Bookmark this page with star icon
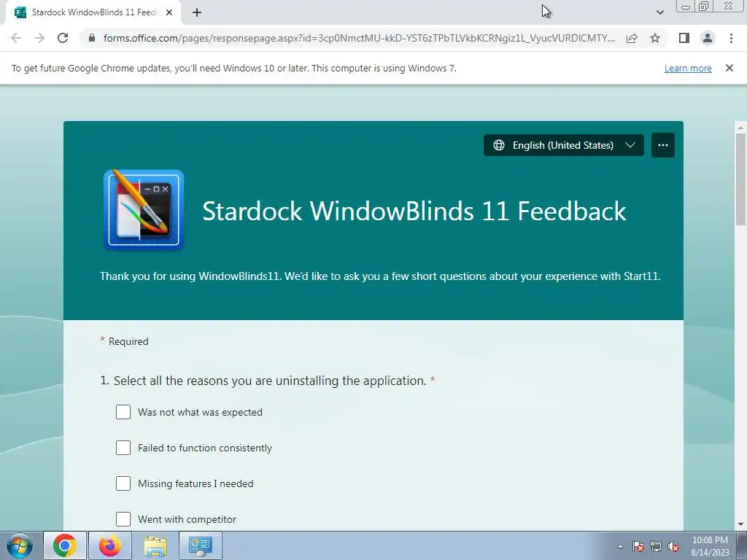Viewport: 747px width, 560px height. click(x=655, y=38)
